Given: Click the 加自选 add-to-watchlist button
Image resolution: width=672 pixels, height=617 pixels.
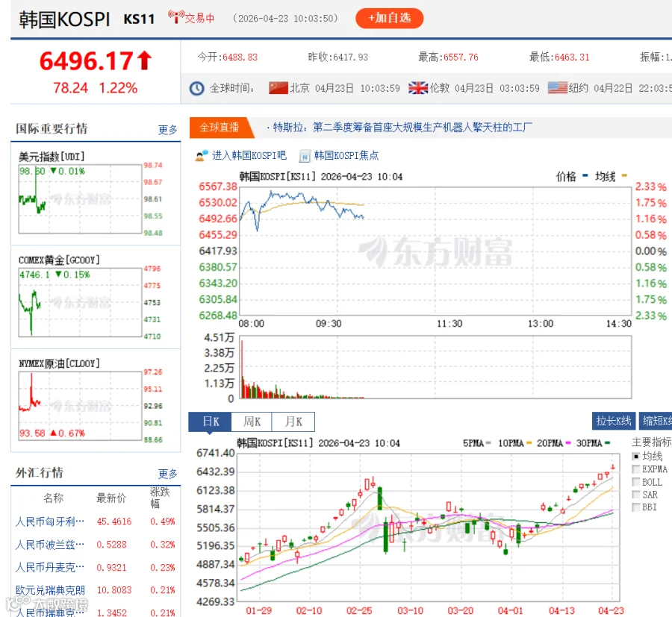Looking at the screenshot, I should (x=389, y=19).
